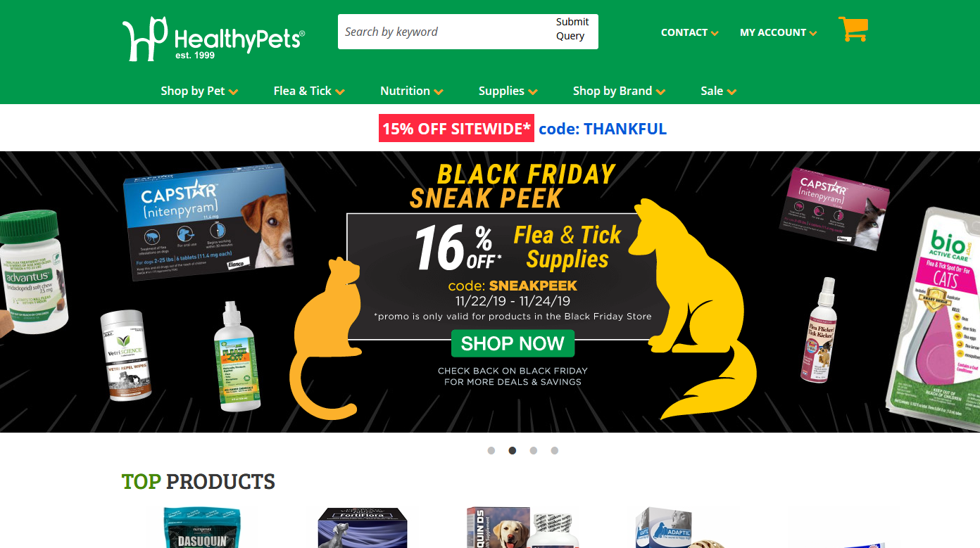Image resolution: width=980 pixels, height=548 pixels.
Task: Open the Supplies menu
Action: [508, 91]
